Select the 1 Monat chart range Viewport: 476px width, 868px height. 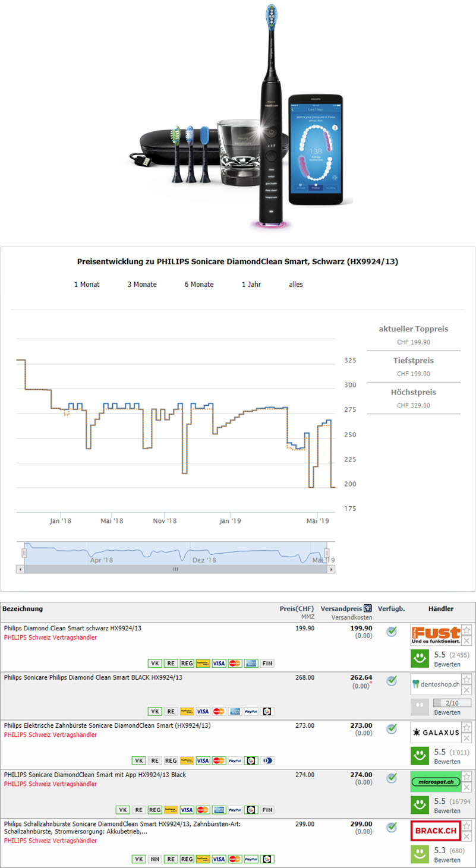click(x=87, y=285)
